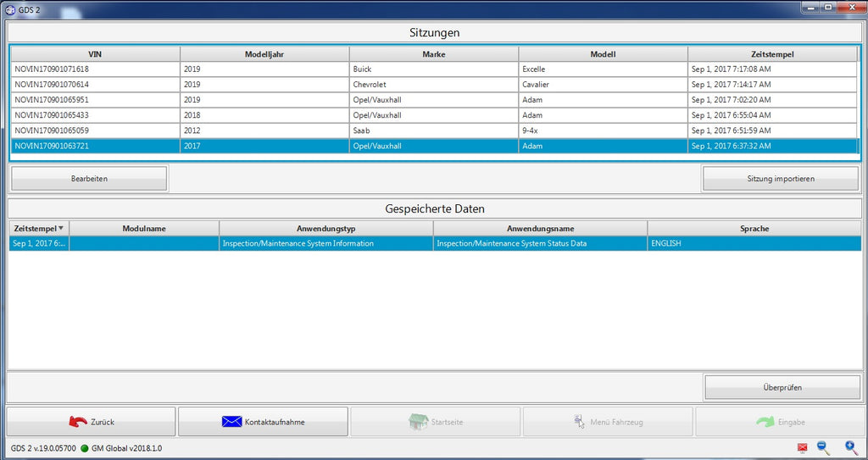The height and width of the screenshot is (460, 868).
Task: Sort sessions by upper Zeitstempel column header
Action: click(x=773, y=54)
